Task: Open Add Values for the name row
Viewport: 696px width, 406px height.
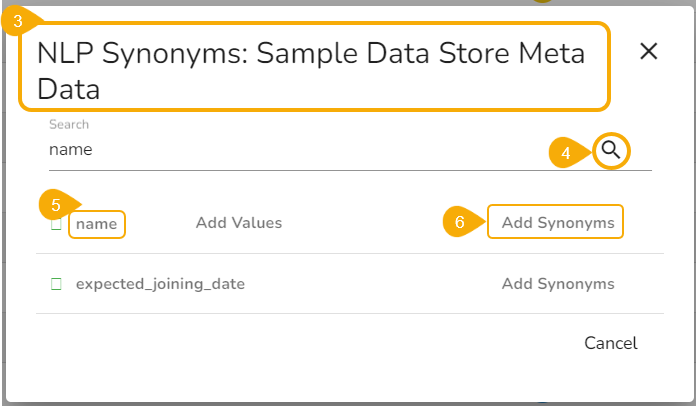Action: click(x=239, y=223)
